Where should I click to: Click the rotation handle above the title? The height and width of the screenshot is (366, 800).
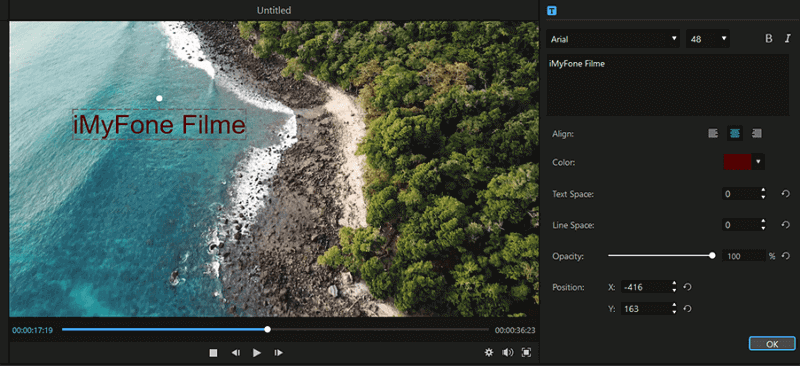tap(159, 98)
